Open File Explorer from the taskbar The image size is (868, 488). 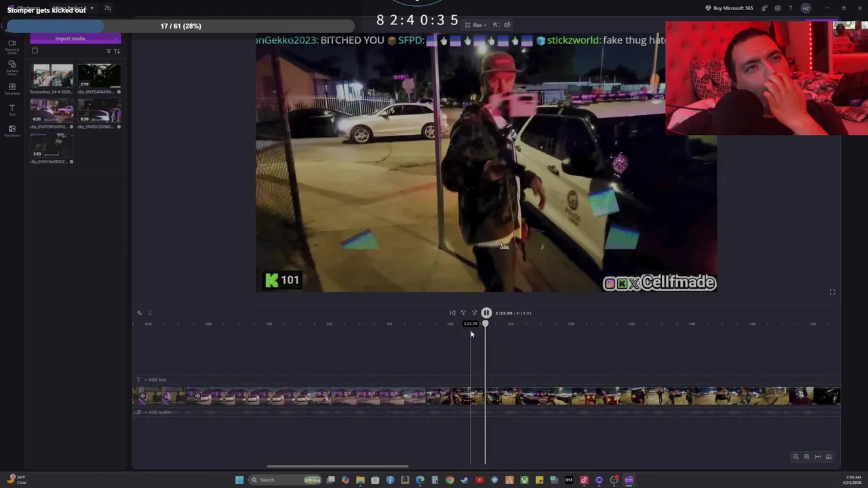pos(360,480)
